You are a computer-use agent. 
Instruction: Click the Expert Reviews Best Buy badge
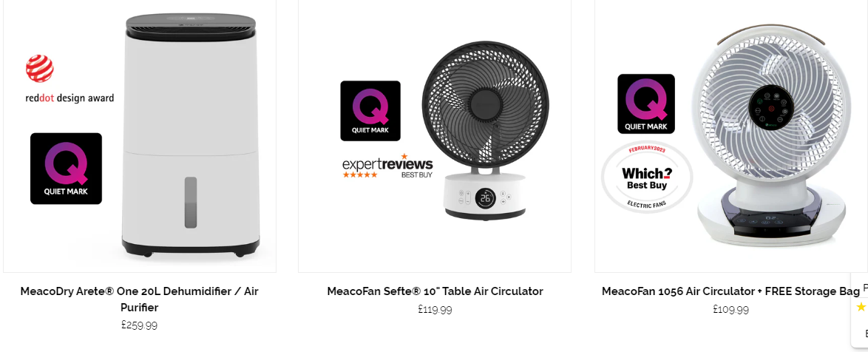click(387, 166)
